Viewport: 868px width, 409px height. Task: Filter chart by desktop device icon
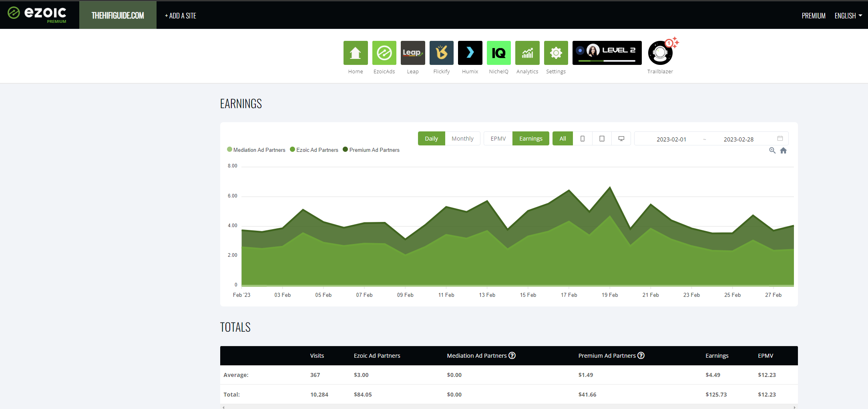(x=621, y=139)
